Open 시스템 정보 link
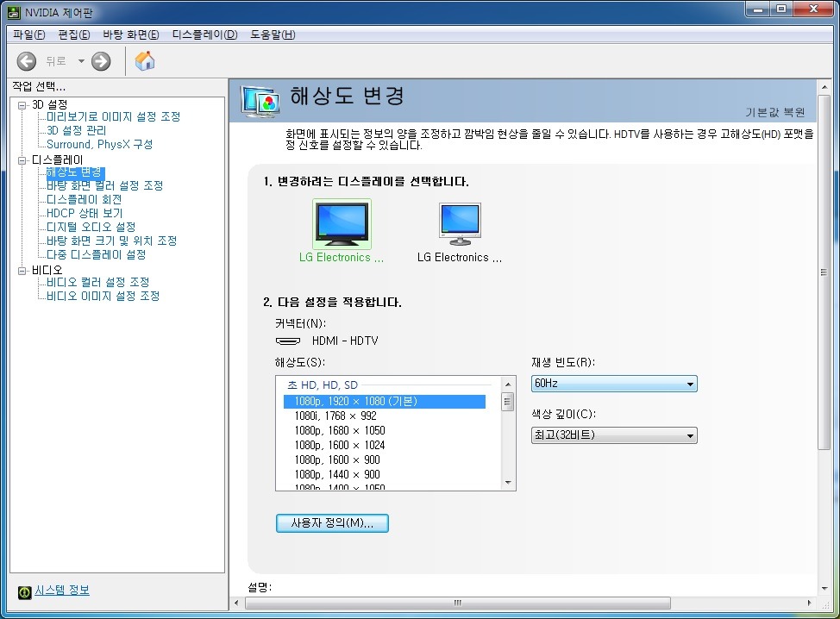 (62, 591)
